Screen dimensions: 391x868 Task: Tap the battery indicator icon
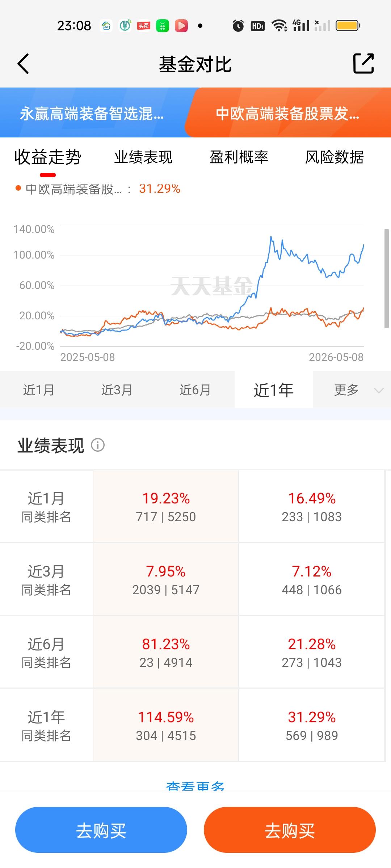pyautogui.click(x=348, y=26)
